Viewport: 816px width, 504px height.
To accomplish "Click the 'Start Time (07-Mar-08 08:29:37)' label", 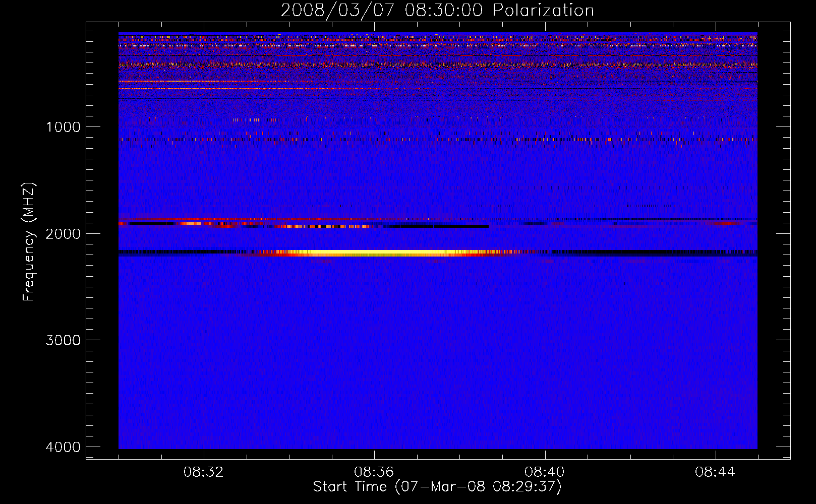I will point(437,487).
